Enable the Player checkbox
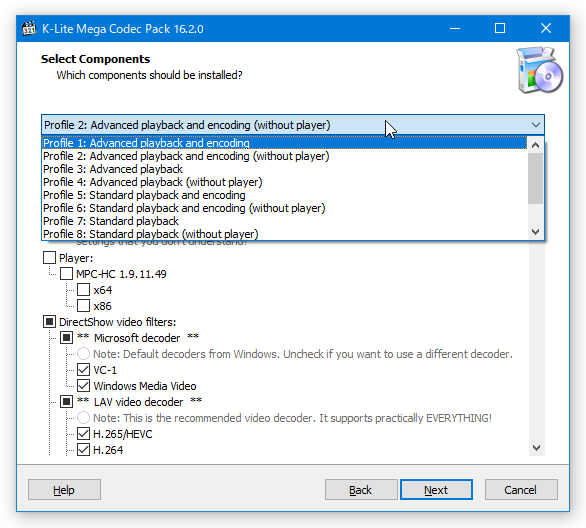Viewport: 586px width, 528px height. pyautogui.click(x=49, y=258)
